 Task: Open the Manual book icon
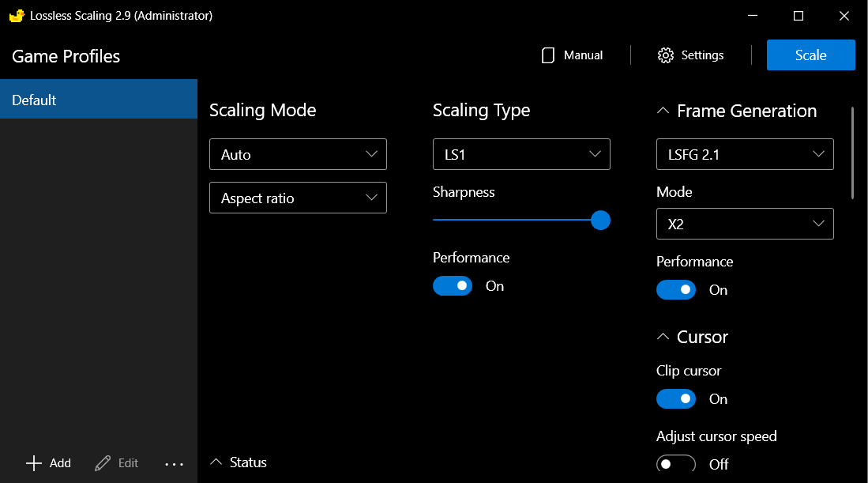548,55
